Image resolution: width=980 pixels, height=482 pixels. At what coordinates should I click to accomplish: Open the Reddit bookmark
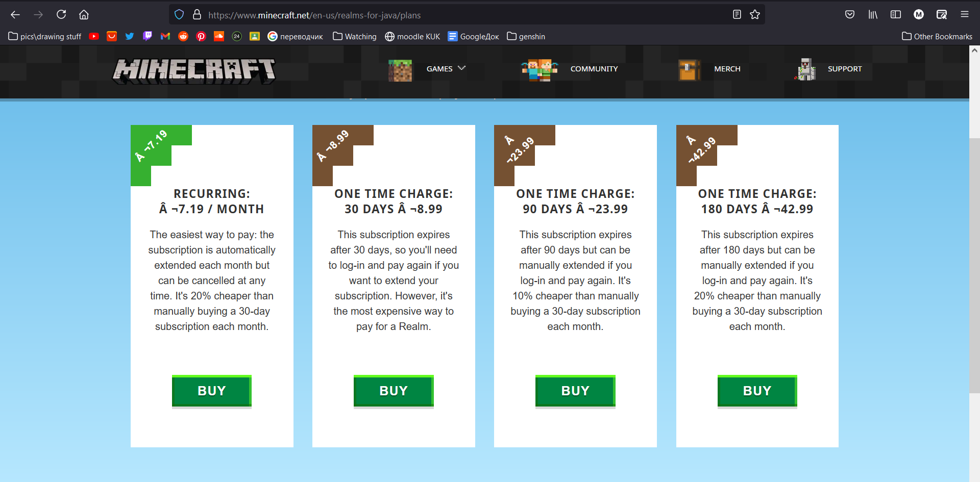(x=183, y=36)
